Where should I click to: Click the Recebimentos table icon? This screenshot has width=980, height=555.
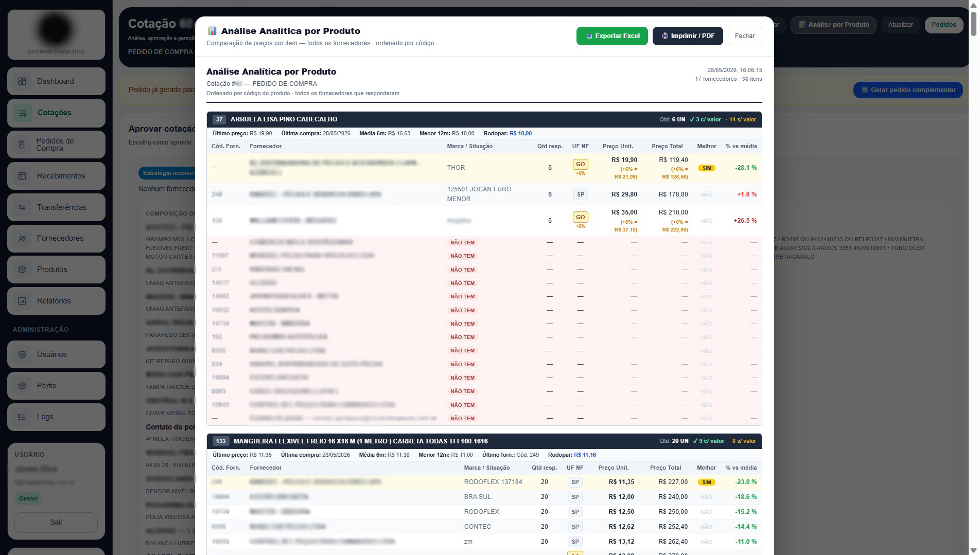pyautogui.click(x=22, y=176)
